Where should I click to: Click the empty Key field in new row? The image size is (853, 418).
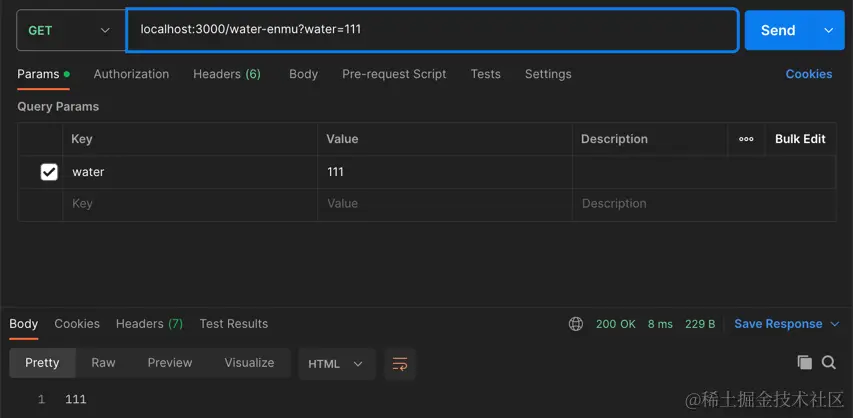tap(190, 204)
